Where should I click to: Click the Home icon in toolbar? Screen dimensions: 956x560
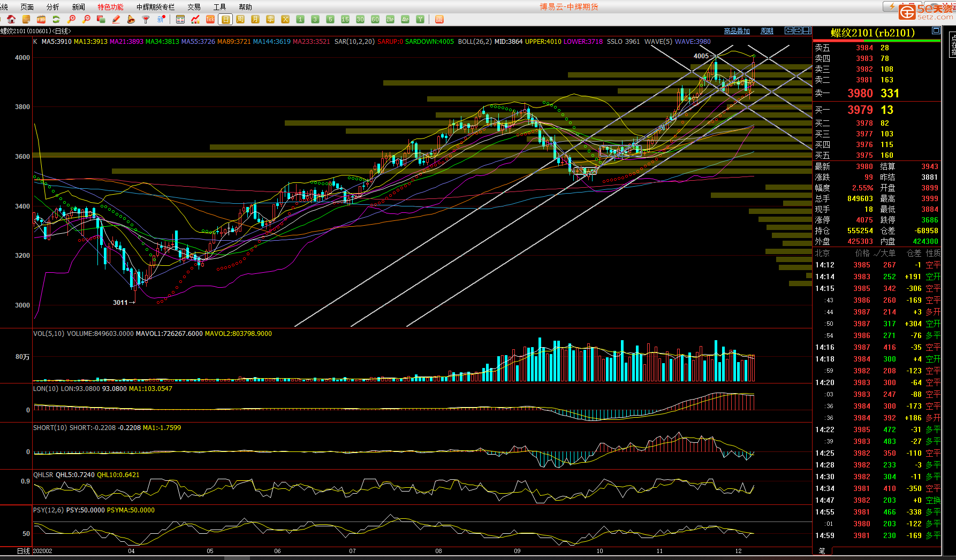11,19
